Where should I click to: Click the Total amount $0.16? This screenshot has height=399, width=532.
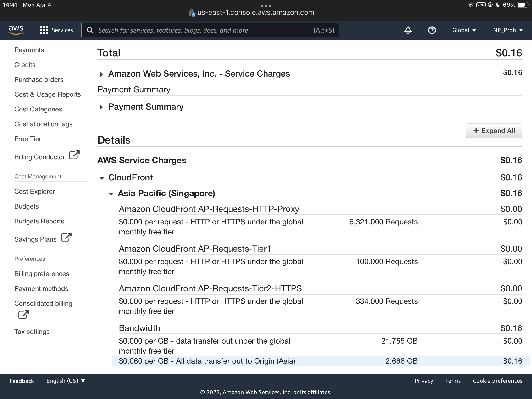509,53
